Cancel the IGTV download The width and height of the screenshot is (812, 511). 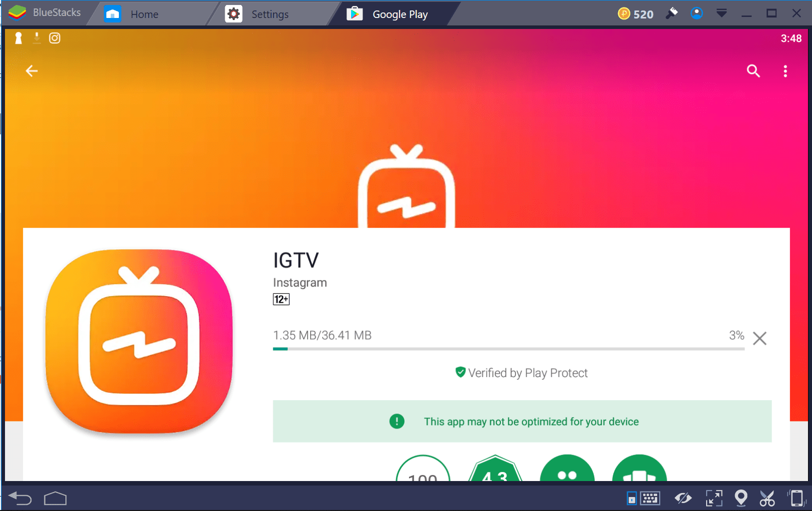pos(760,338)
